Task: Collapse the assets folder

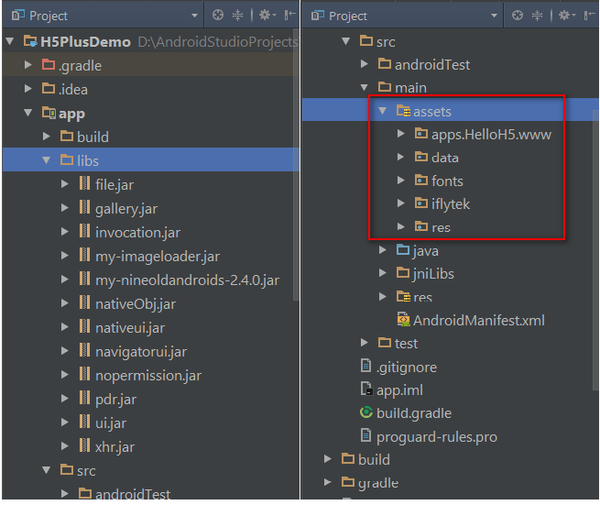Action: point(382,111)
